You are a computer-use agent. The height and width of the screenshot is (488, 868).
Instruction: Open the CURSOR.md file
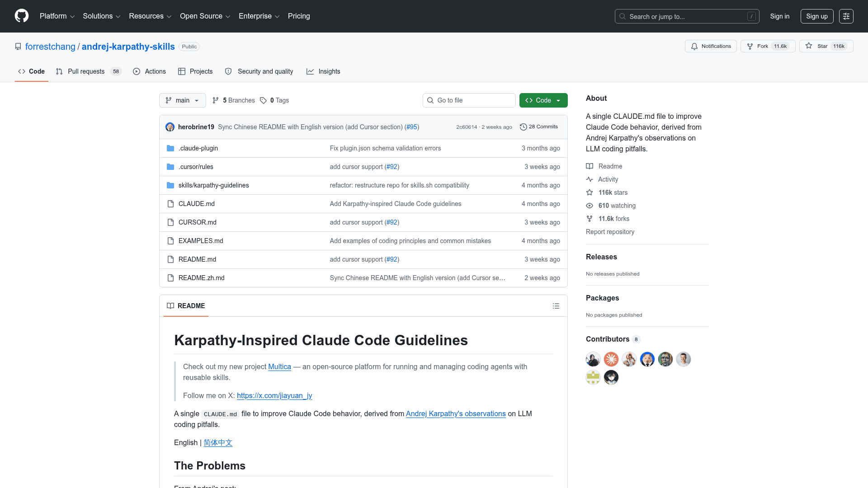tap(198, 222)
